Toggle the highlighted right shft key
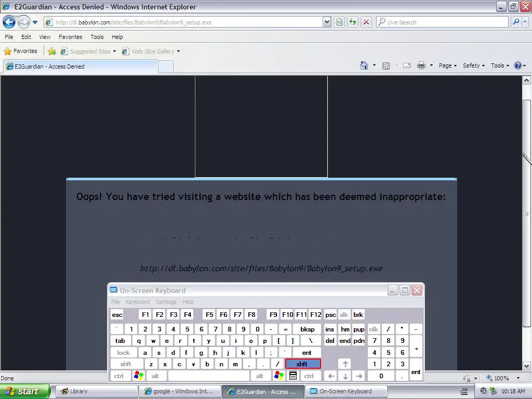 point(303,364)
